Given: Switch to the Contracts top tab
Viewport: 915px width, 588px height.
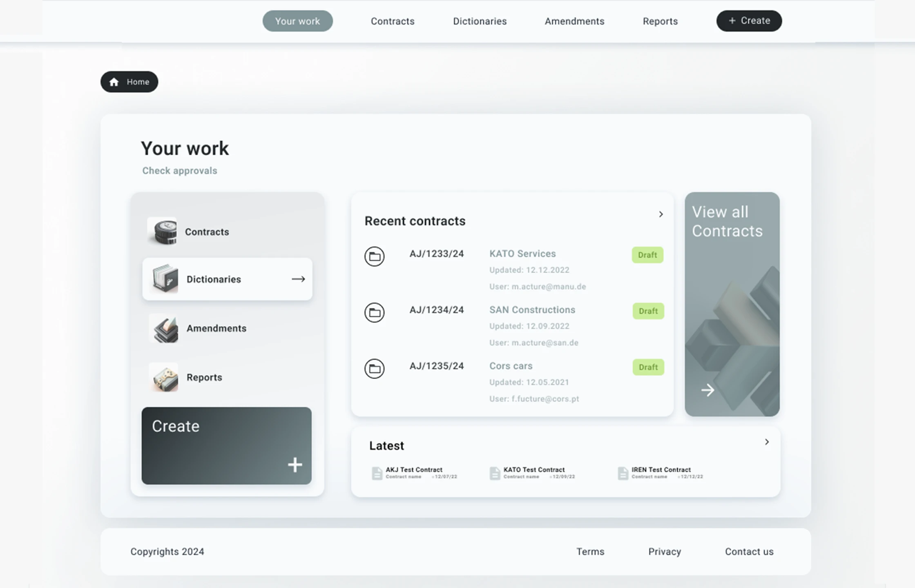Looking at the screenshot, I should click(392, 21).
